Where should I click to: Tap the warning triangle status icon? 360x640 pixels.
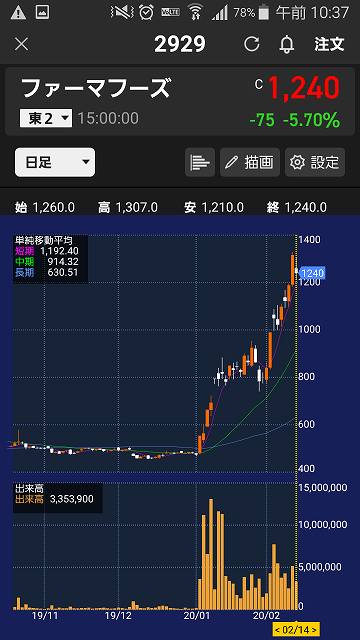click(18, 13)
